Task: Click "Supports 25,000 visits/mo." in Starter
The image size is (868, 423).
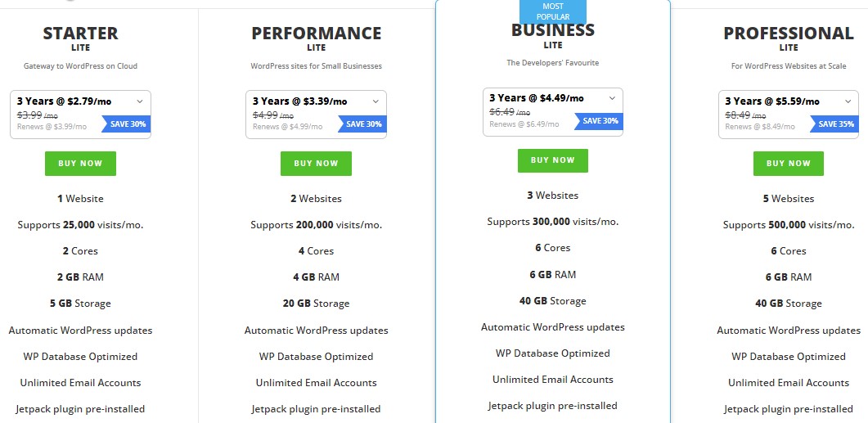Action: pos(80,225)
